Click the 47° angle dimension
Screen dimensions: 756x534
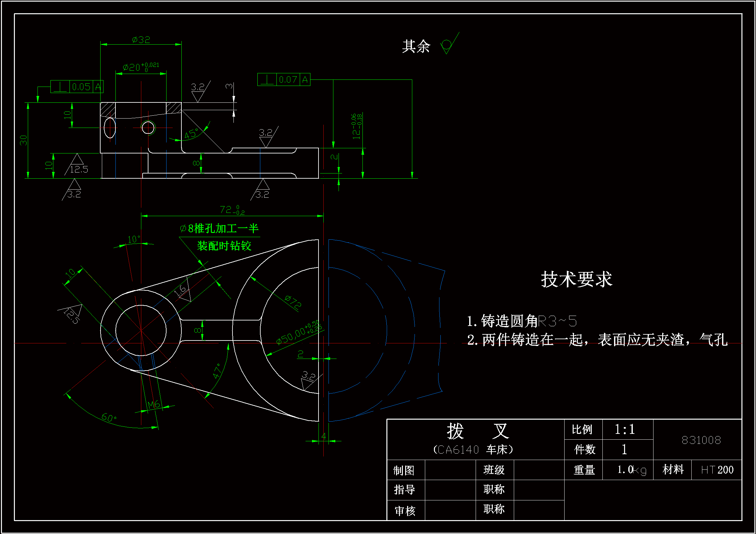point(217,371)
